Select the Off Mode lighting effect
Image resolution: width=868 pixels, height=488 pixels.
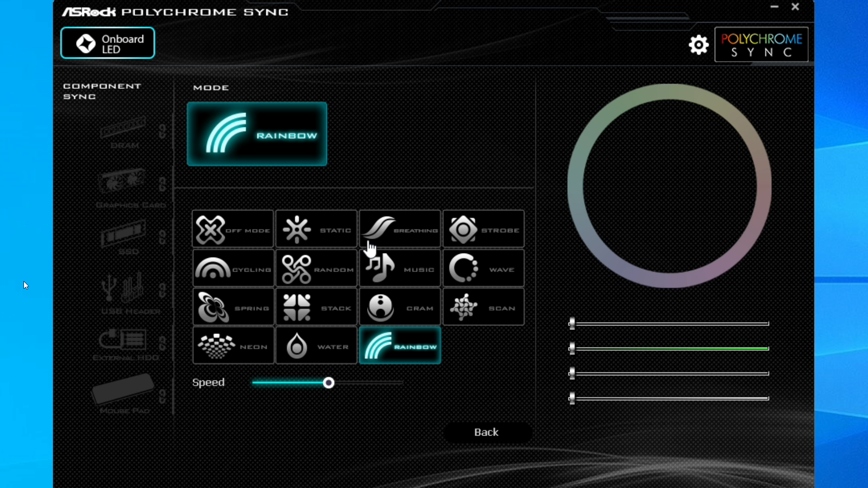(x=233, y=229)
